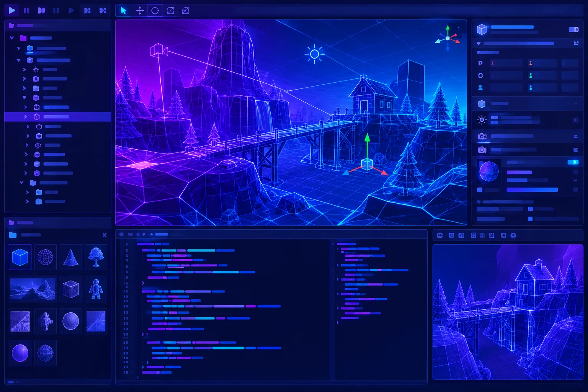588x392 pixels.
Task: Toggle the small checkbox on the light component row
Action: tap(575, 120)
